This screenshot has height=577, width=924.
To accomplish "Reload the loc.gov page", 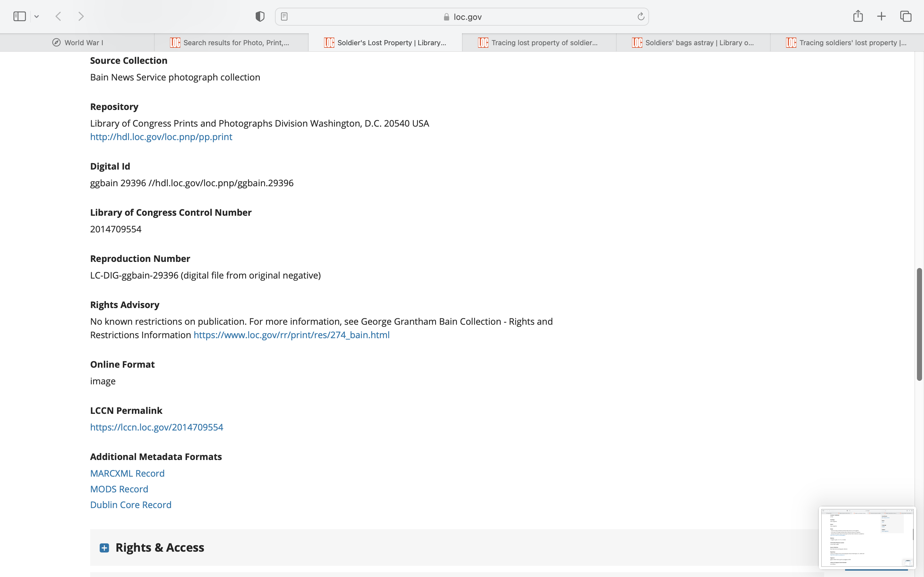I will 641,16.
